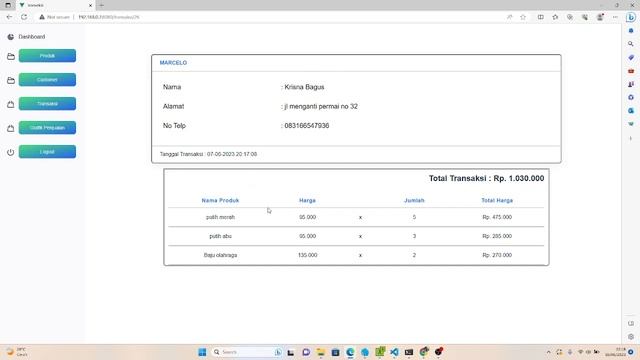Open File Explorer from the taskbar
The height and width of the screenshot is (360, 640).
[321, 352]
